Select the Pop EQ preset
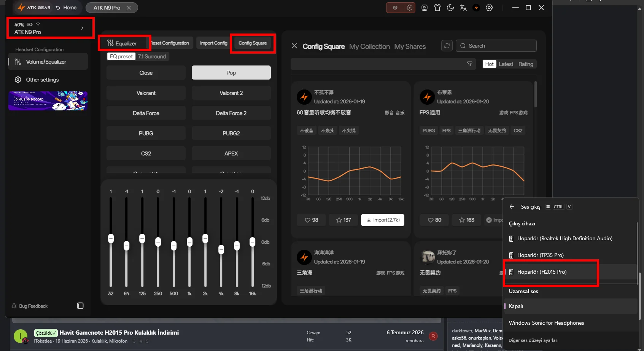644x351 pixels. click(231, 73)
